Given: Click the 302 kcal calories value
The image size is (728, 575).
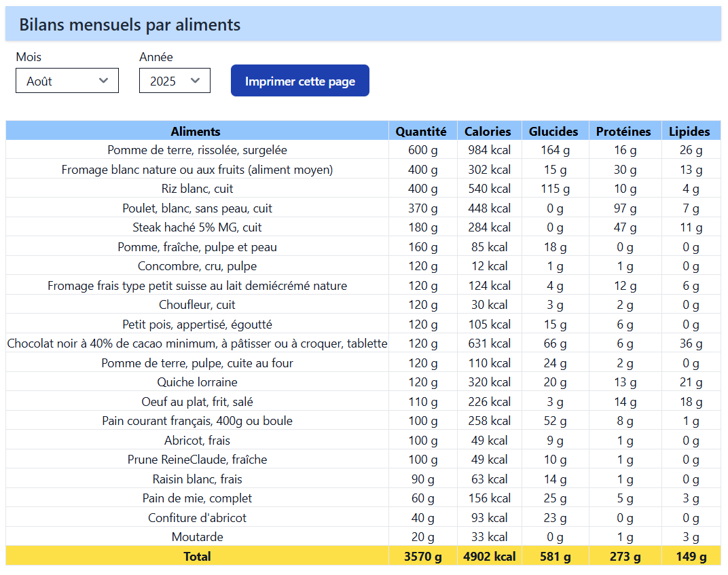Looking at the screenshot, I should (490, 170).
